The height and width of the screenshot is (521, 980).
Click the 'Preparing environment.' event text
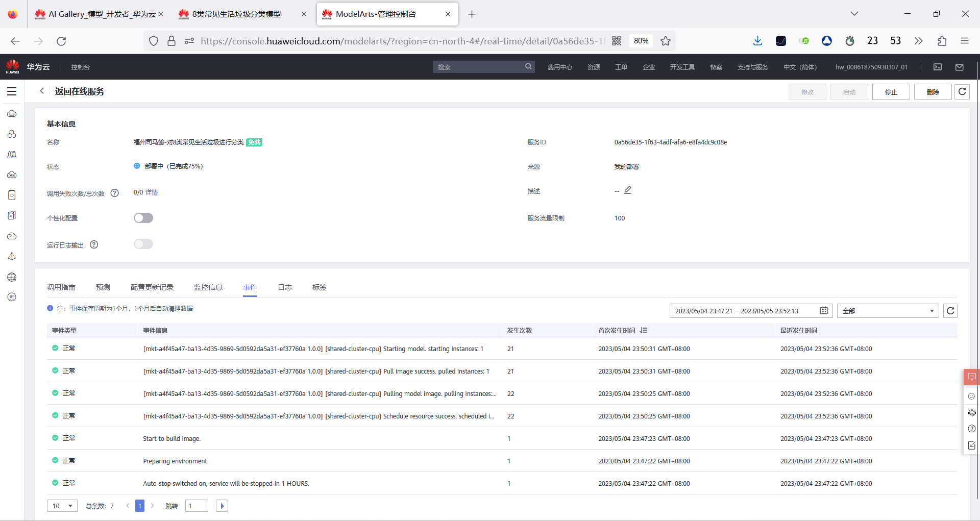[176, 461]
